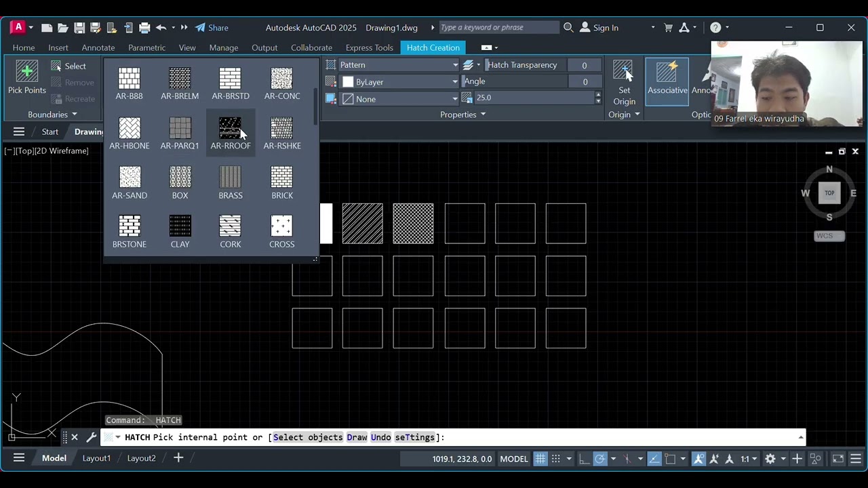The width and height of the screenshot is (868, 488).
Task: Click the keyword search field
Action: pyautogui.click(x=498, y=28)
